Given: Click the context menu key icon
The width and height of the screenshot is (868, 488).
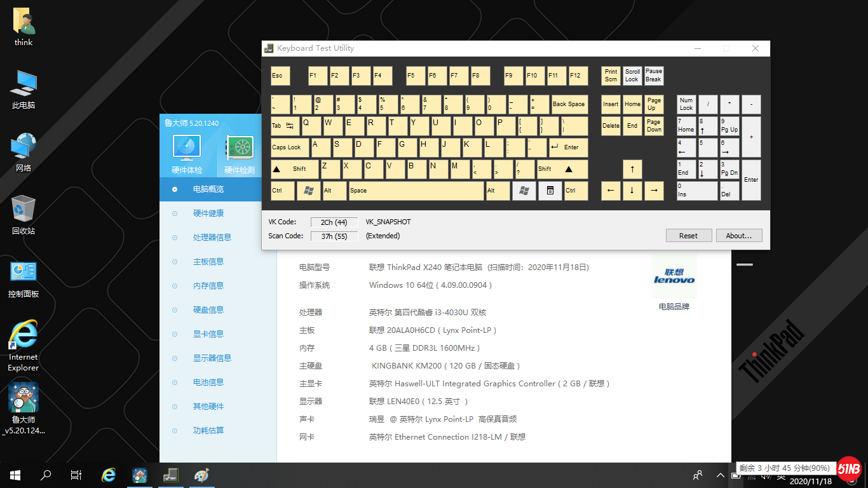Looking at the screenshot, I should tap(550, 191).
